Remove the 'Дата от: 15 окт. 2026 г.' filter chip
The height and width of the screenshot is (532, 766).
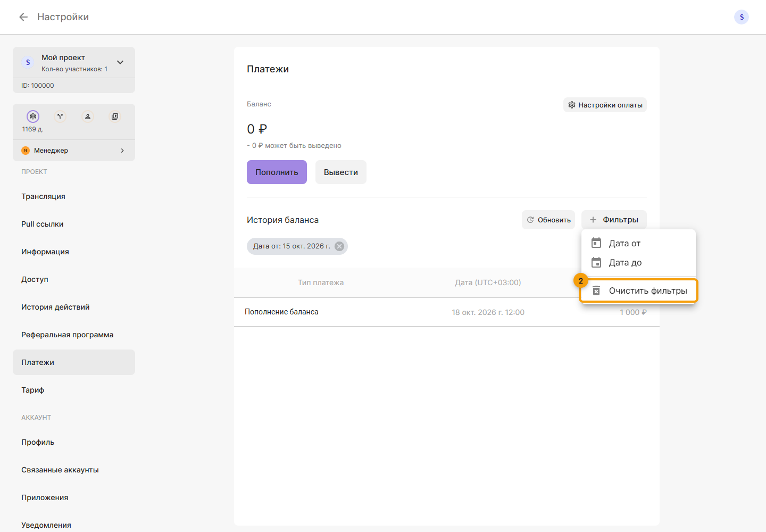pyautogui.click(x=339, y=246)
